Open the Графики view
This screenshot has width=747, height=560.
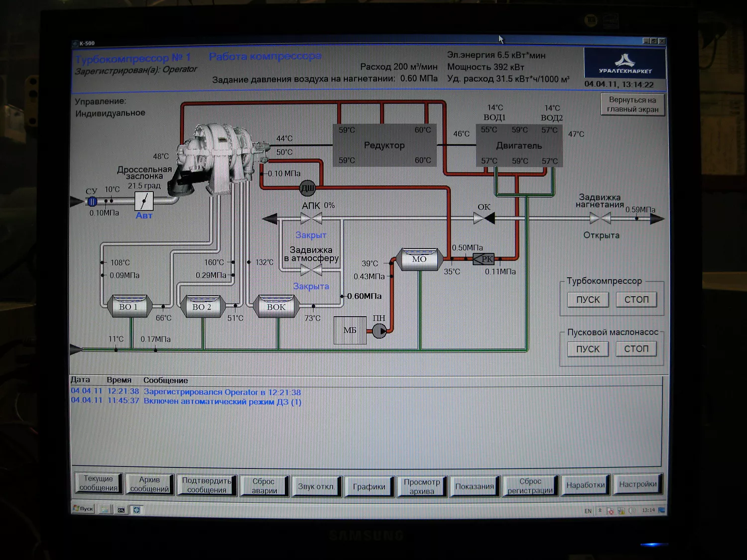tap(369, 486)
